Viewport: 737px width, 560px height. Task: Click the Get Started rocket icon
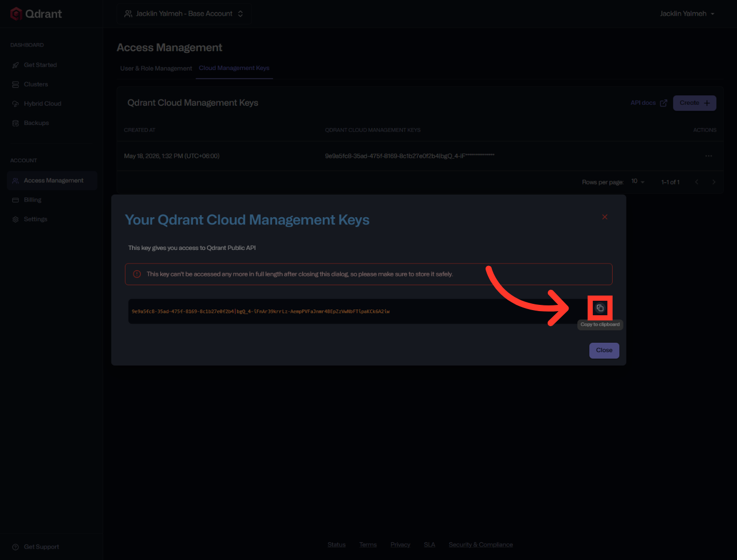pos(16,65)
